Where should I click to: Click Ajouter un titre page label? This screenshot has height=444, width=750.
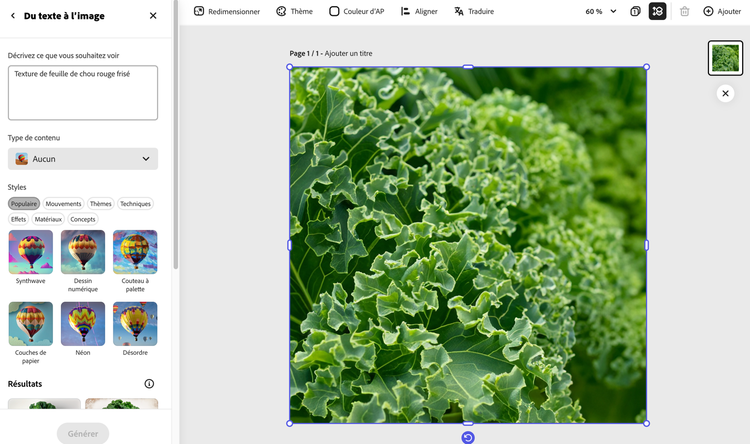(x=348, y=54)
